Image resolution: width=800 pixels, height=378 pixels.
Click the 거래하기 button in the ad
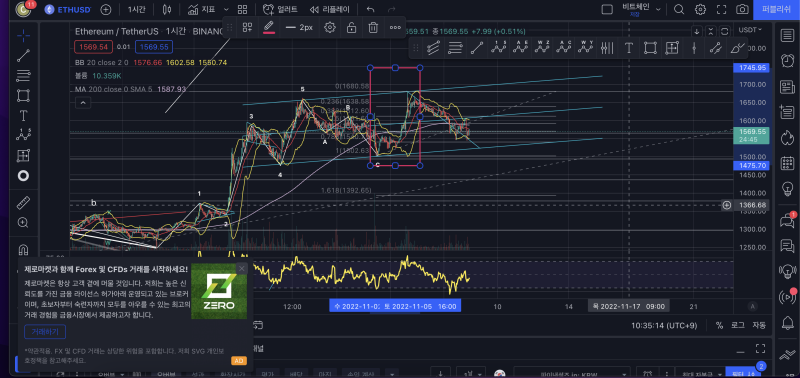click(x=45, y=332)
